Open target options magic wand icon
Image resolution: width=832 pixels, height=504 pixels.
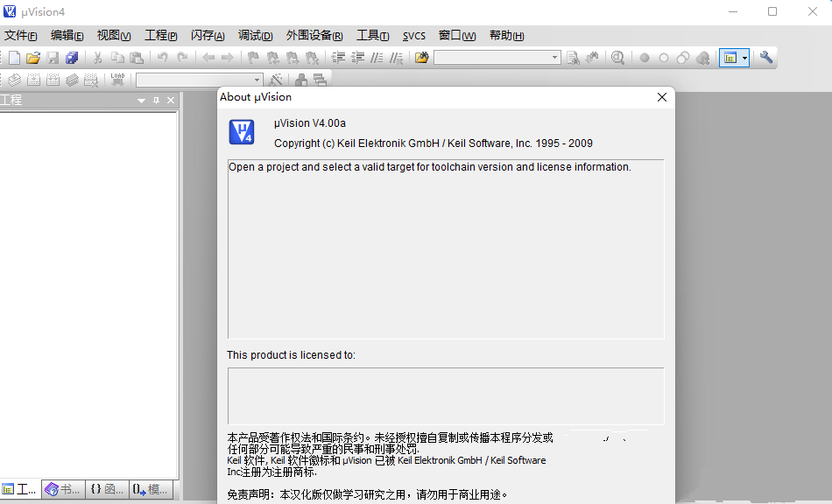(x=275, y=80)
